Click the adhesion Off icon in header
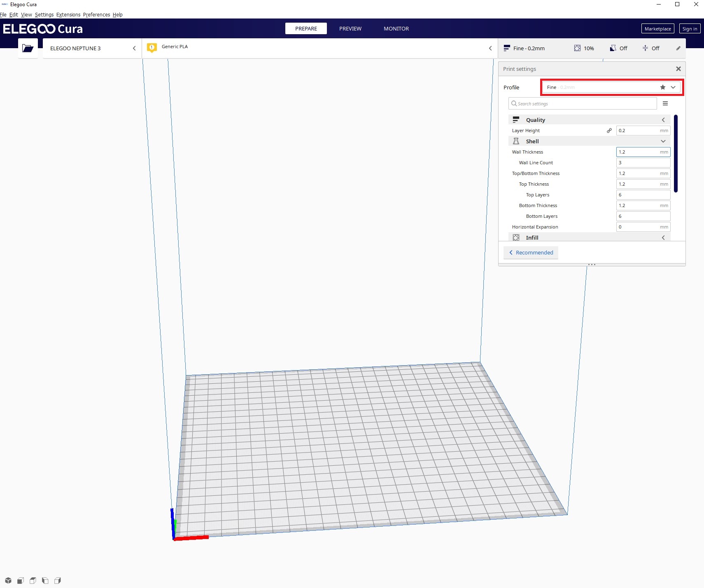The image size is (704, 588). click(x=645, y=48)
